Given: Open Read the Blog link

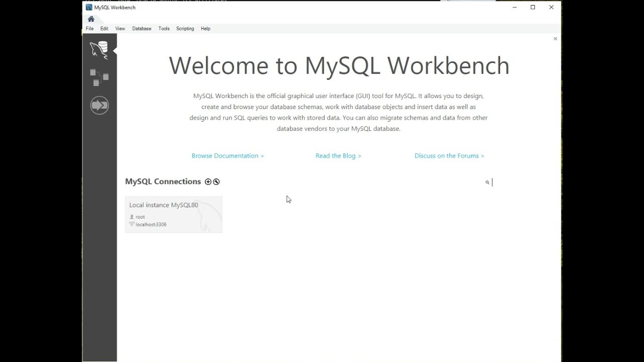Looking at the screenshot, I should 338,156.
